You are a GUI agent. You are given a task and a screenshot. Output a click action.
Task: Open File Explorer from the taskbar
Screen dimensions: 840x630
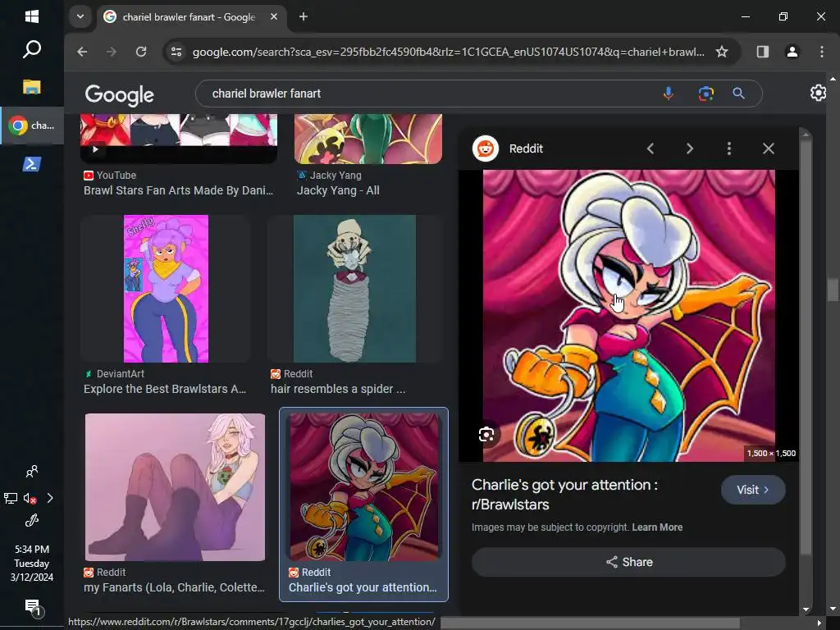click(32, 87)
